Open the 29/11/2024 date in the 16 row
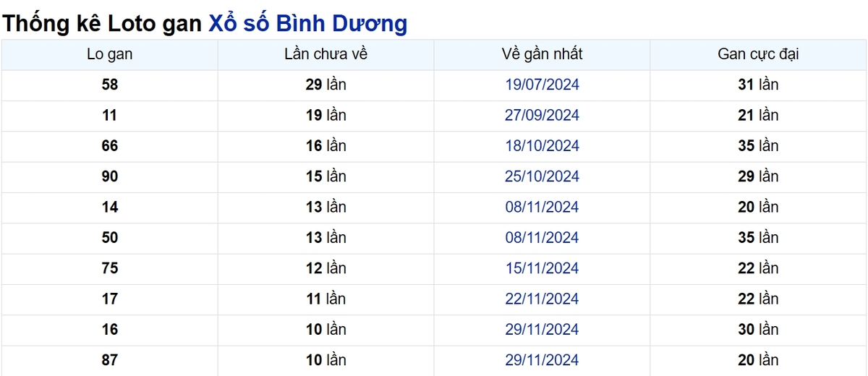This screenshot has width=868, height=376. tap(542, 330)
